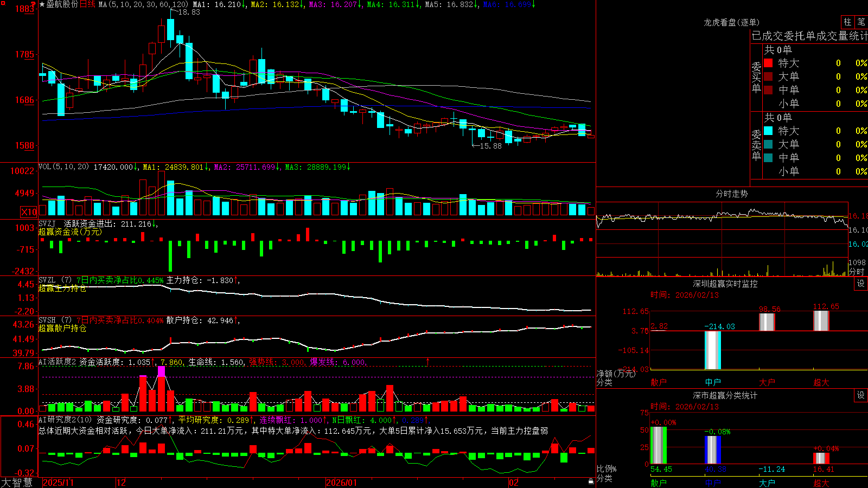Click the 散户 category in 深圳超赢实时监控
This screenshot has width=868, height=488.
coord(658,382)
